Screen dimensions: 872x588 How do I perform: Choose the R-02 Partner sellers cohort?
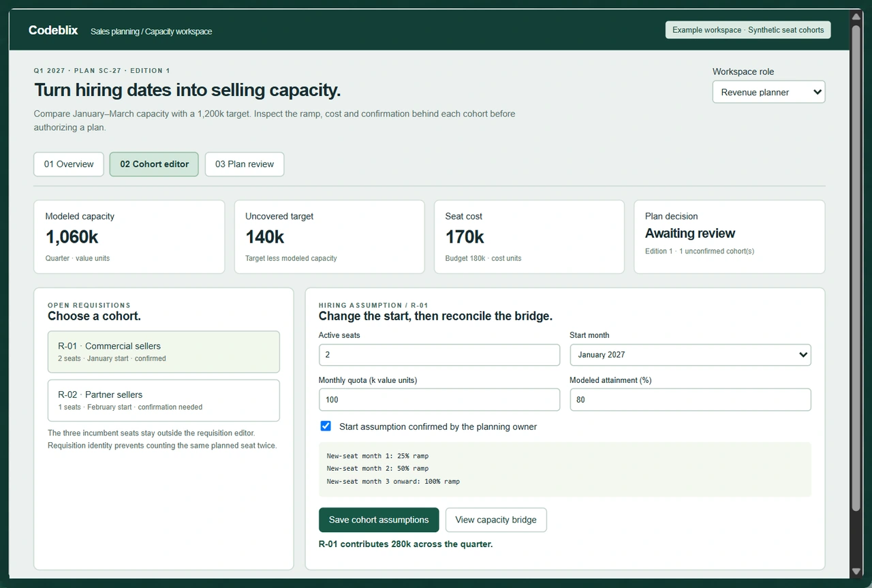click(x=163, y=401)
